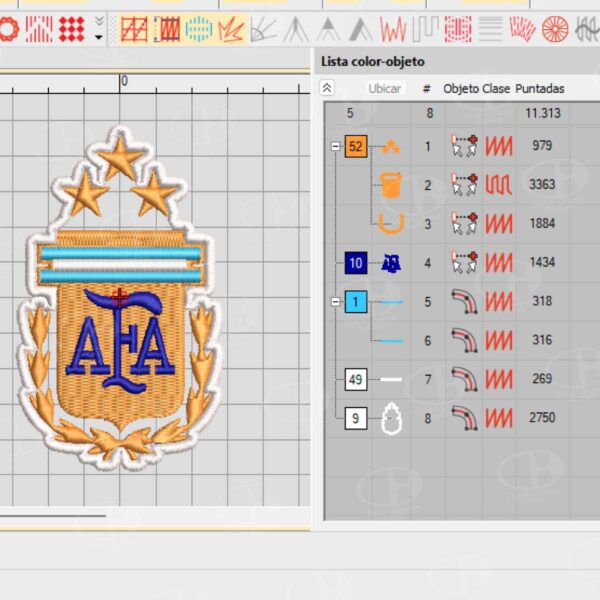Click the Puntadas column header
600x600 pixels.
coord(540,89)
